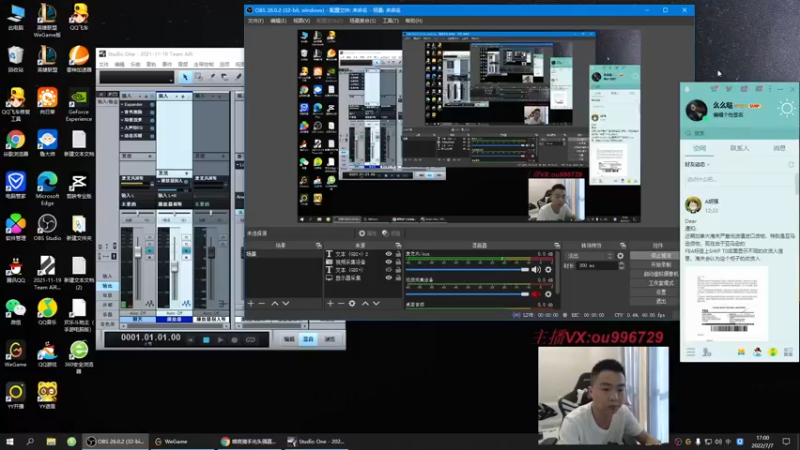This screenshot has width=800, height=450.
Task: Adjust the transition duration stepper arrows
Action: point(621,266)
